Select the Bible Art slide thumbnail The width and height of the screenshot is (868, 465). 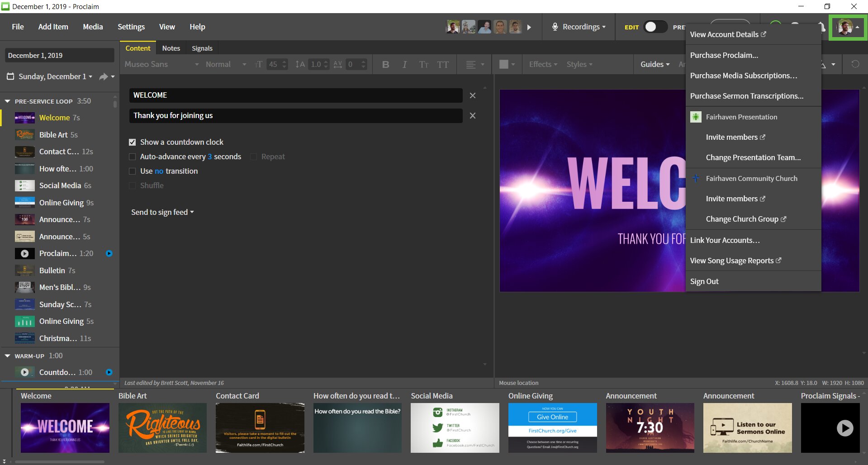162,427
